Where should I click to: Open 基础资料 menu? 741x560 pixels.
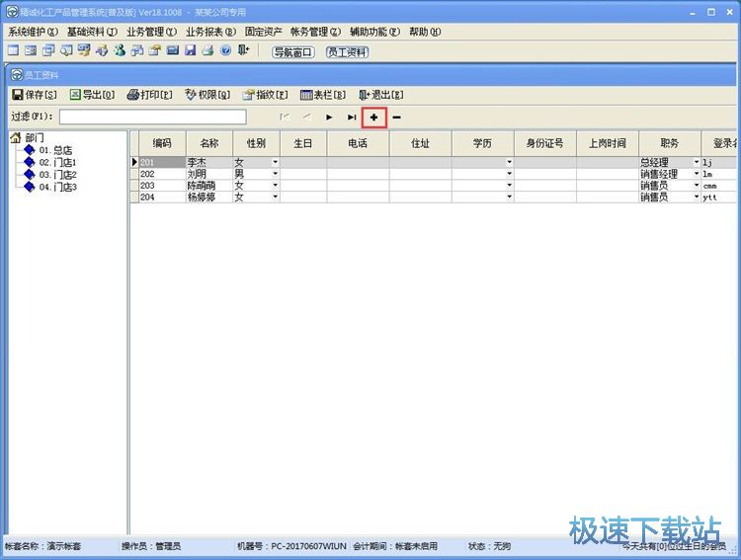92,32
